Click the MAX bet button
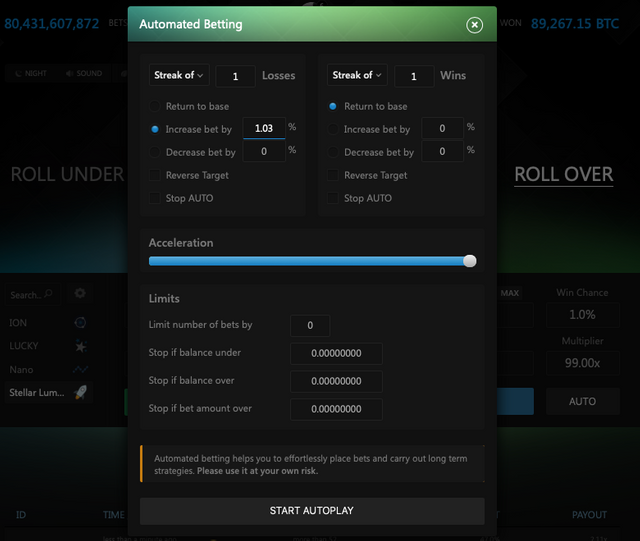640x541 pixels. click(510, 293)
